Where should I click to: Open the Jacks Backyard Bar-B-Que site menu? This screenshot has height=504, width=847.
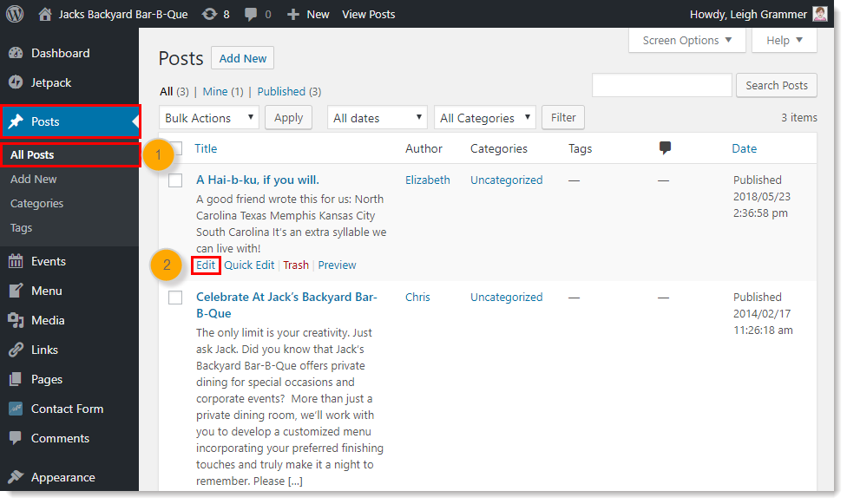tap(123, 15)
